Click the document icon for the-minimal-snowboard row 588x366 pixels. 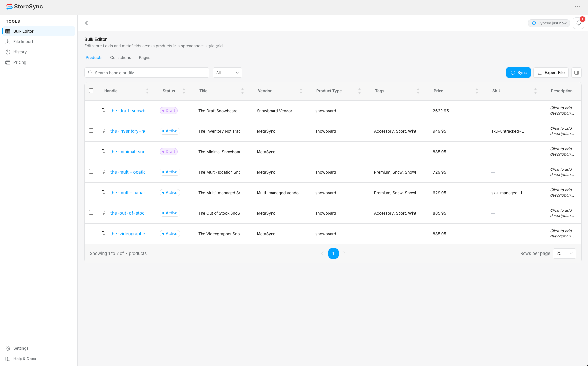pyautogui.click(x=104, y=152)
